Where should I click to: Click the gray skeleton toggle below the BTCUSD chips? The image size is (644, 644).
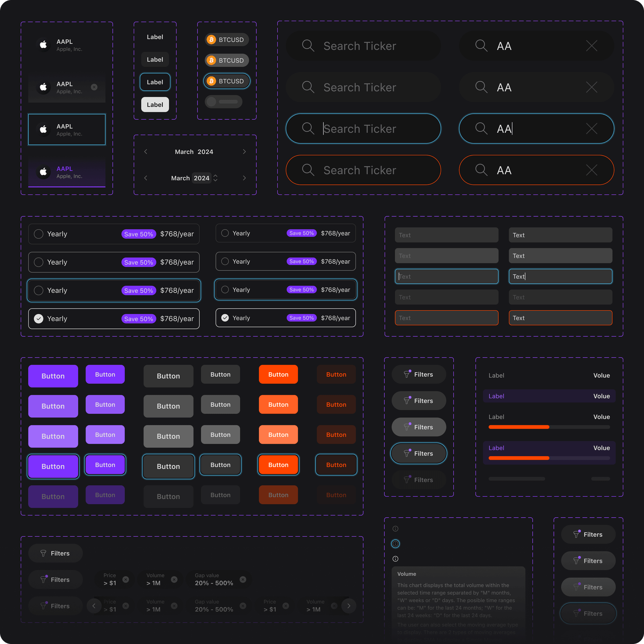[224, 102]
